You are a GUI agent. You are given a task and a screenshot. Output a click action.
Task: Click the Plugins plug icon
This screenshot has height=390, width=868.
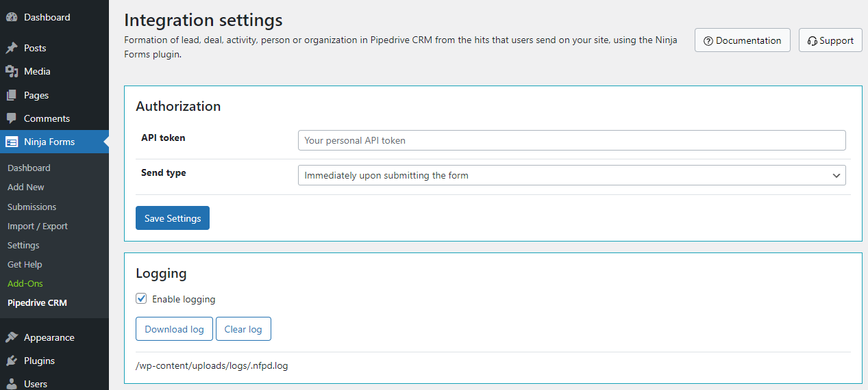pyautogui.click(x=12, y=361)
